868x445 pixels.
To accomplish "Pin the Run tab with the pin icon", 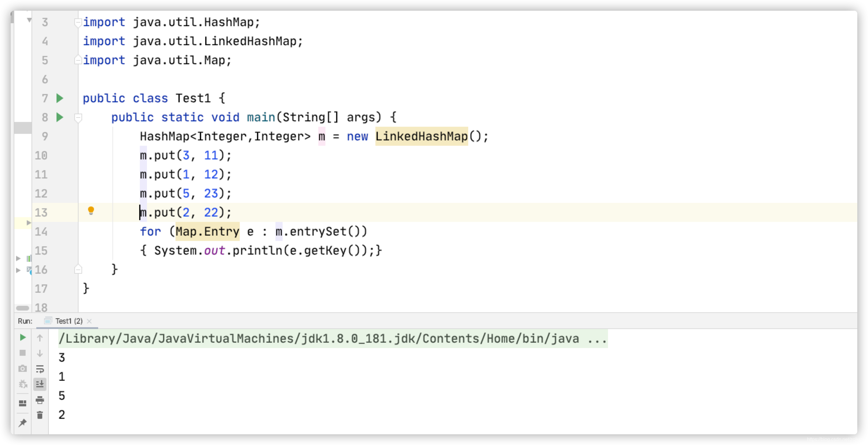I will 23,423.
